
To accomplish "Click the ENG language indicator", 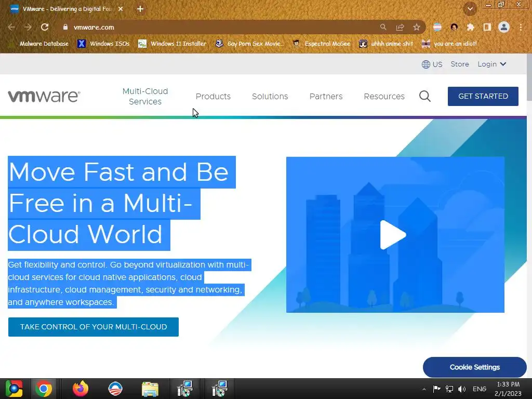I will tap(480, 389).
